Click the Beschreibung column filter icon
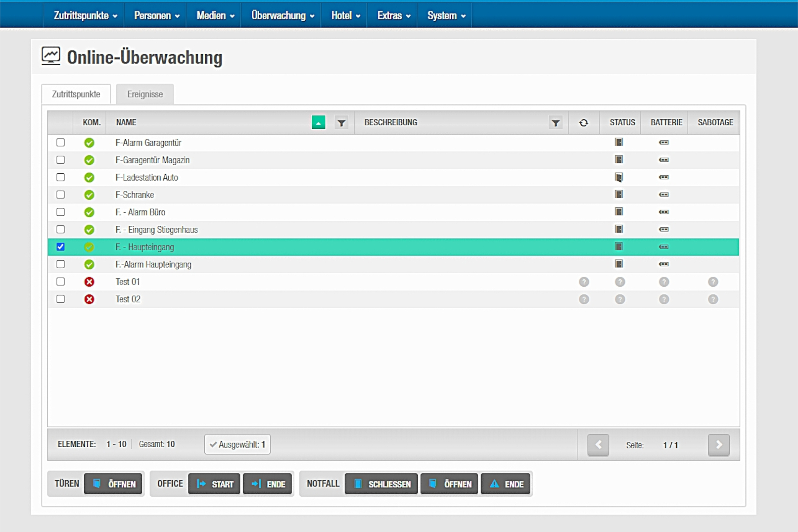 coord(555,123)
